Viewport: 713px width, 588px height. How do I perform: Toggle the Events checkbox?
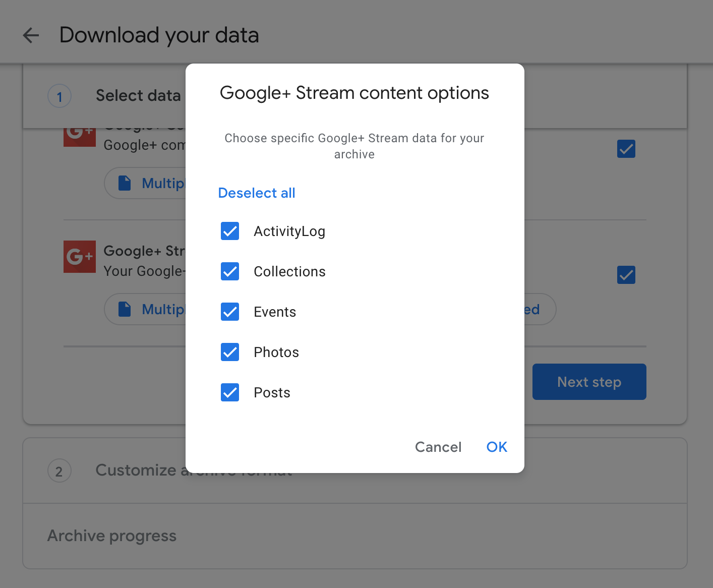pos(230,312)
